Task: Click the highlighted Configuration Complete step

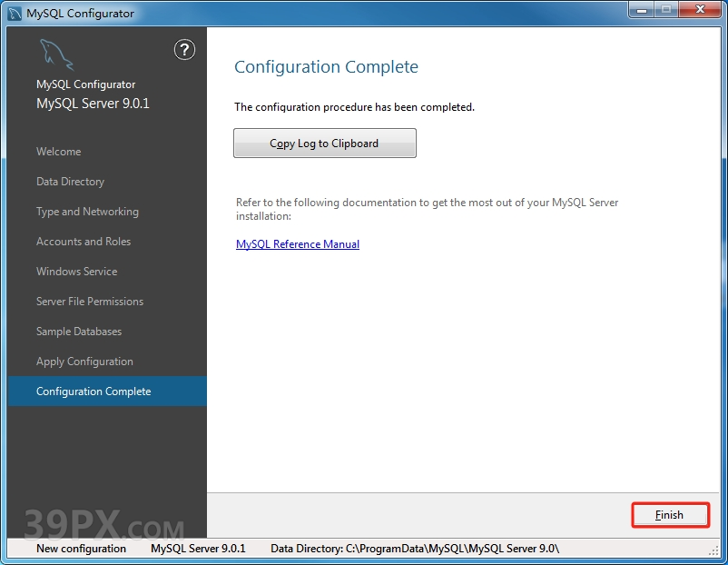Action: [x=93, y=392]
